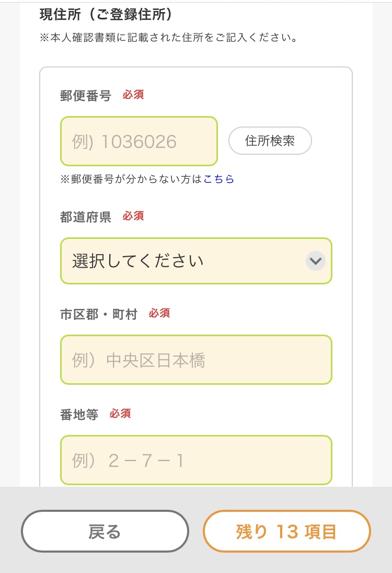Follow the こちら link for unknown postal code
This screenshot has width=392, height=573.
click(219, 179)
